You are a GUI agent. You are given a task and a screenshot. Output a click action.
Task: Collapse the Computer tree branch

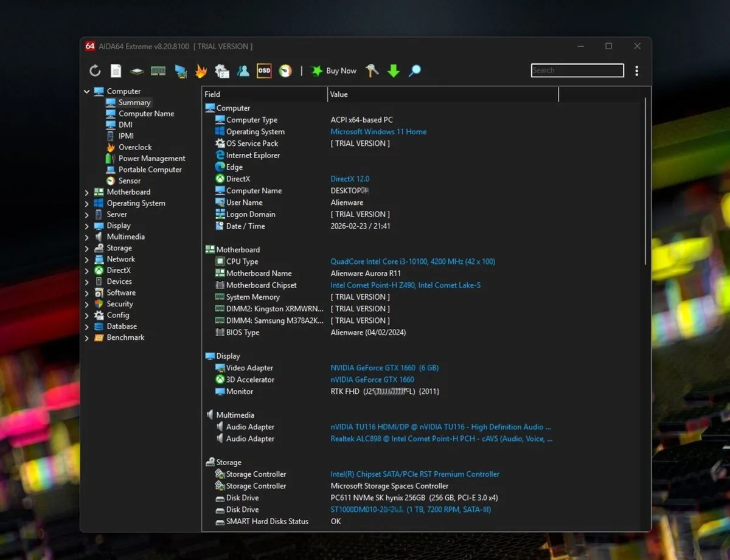[88, 91]
